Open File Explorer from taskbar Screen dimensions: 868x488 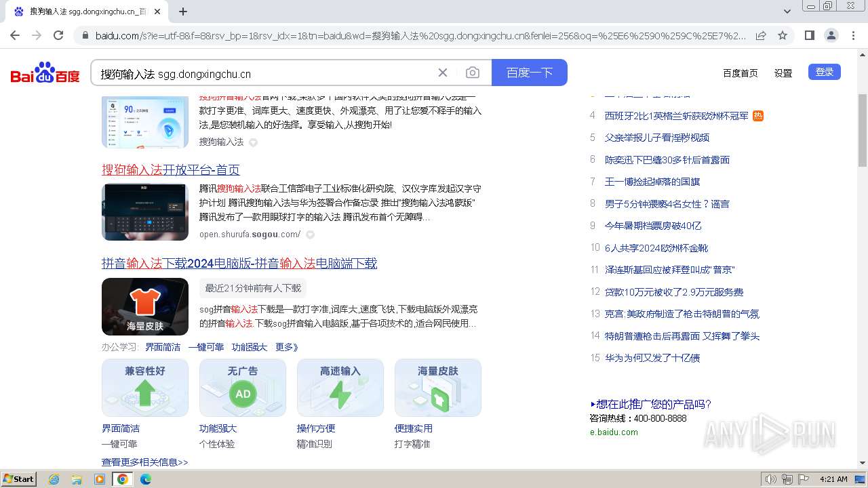point(77,479)
